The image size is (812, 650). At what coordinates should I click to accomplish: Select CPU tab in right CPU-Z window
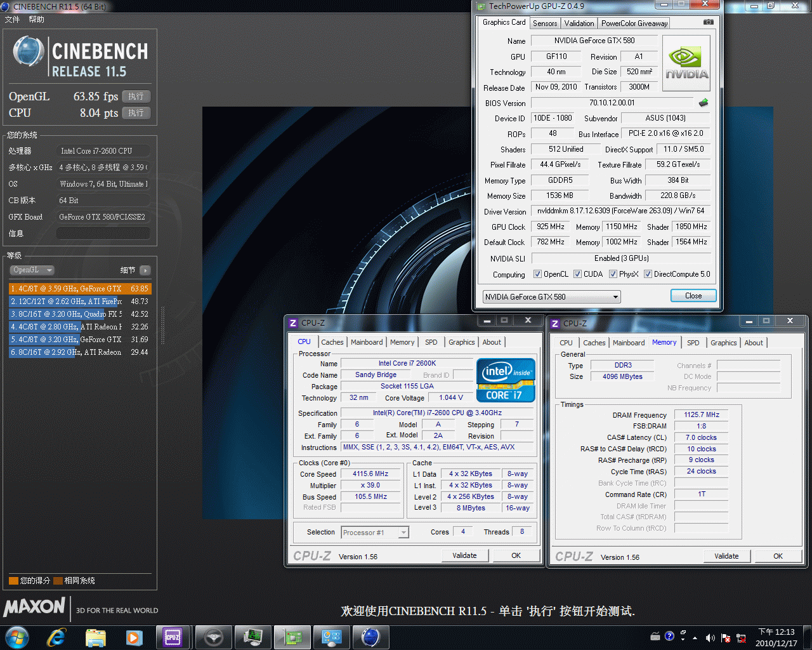click(566, 343)
